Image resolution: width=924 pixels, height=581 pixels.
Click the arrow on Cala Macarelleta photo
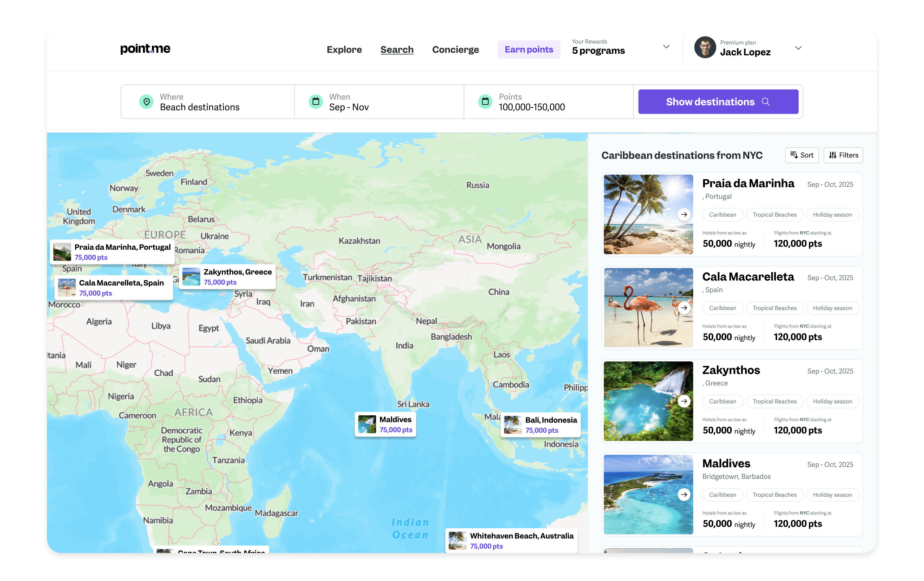pyautogui.click(x=684, y=308)
